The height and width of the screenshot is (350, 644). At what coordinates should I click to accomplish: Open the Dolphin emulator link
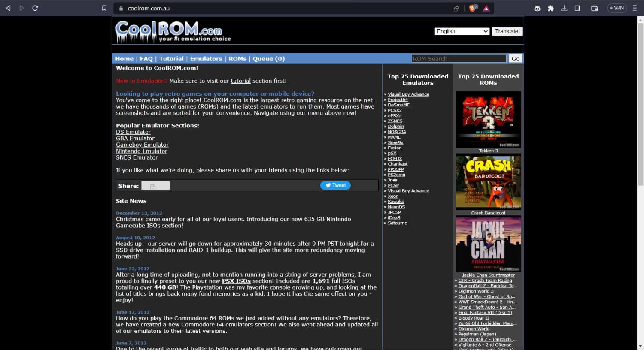396,127
